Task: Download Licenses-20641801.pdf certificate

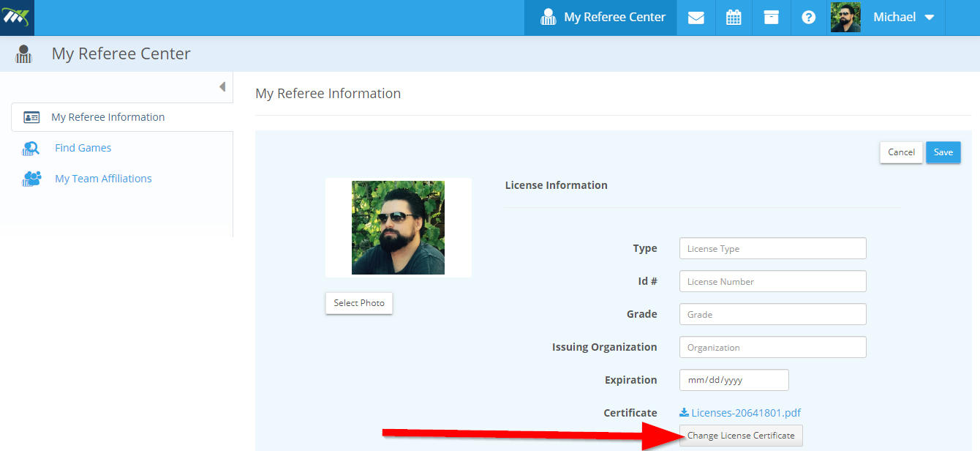Action: [746, 413]
